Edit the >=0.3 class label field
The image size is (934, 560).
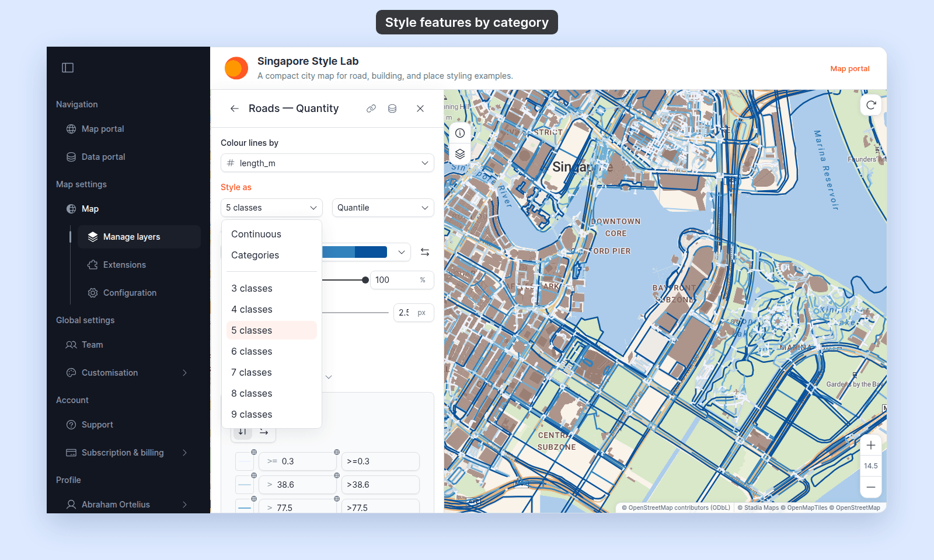tap(381, 461)
